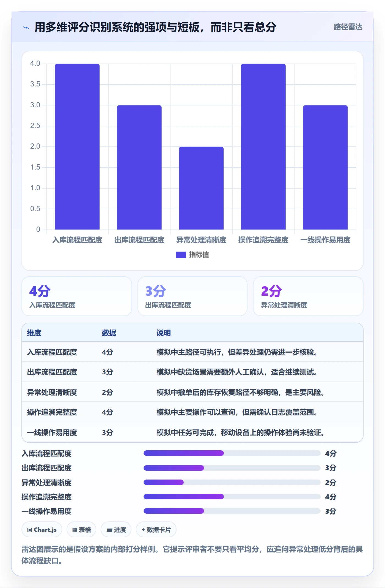Click the Chart.js tag chip
The width and height of the screenshot is (385, 588).
click(42, 530)
